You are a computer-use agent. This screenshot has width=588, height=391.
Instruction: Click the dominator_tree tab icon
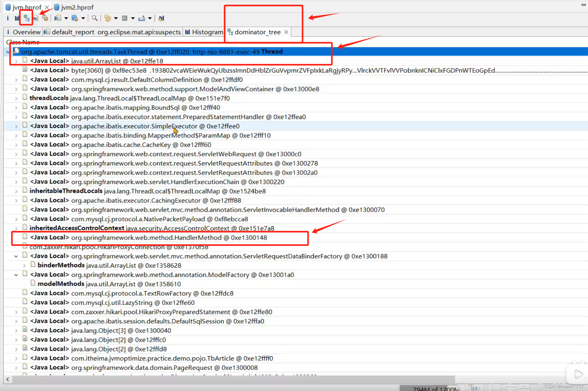pos(230,32)
